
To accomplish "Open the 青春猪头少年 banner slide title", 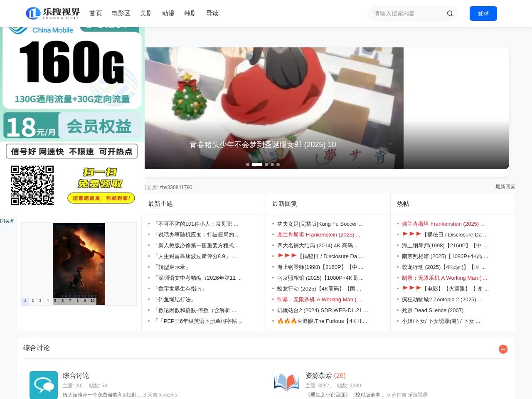I will coord(263,145).
